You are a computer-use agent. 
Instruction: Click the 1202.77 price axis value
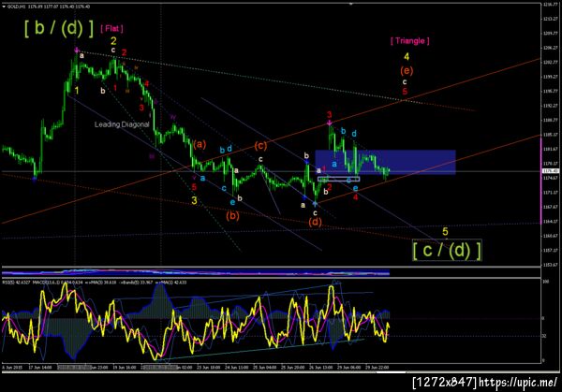tap(551, 63)
